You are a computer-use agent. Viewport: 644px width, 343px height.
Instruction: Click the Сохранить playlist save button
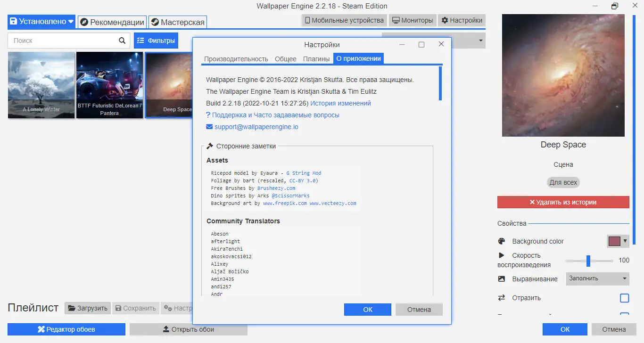(135, 308)
